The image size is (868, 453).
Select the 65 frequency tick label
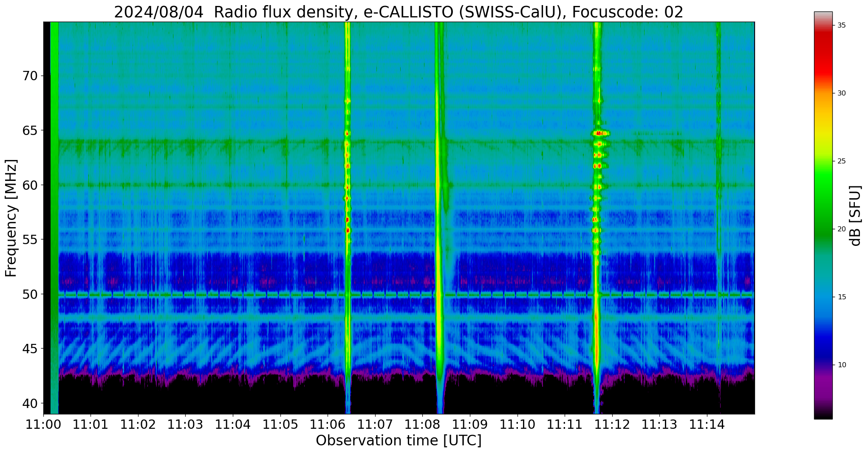coord(30,130)
